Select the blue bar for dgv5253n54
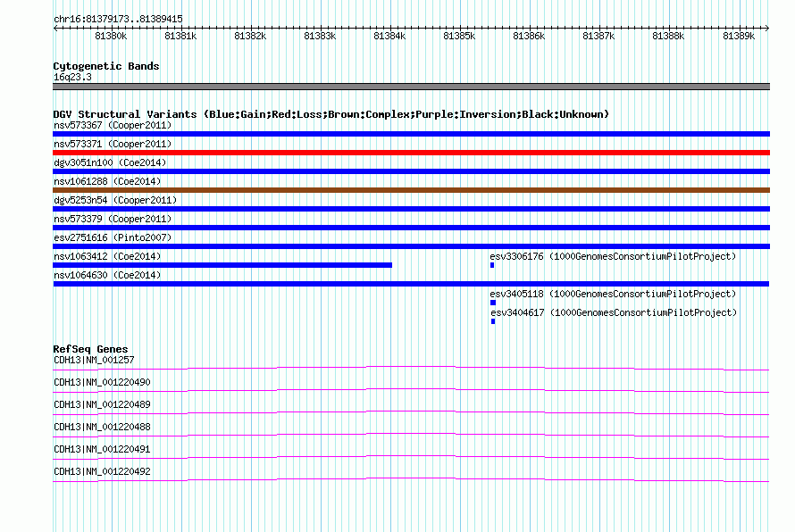795x532 pixels. point(411,209)
